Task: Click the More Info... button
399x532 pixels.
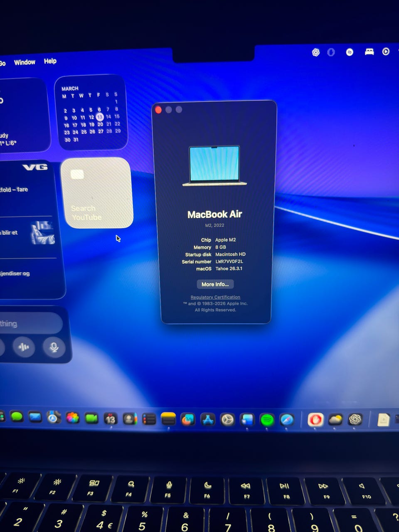Action: (x=215, y=284)
